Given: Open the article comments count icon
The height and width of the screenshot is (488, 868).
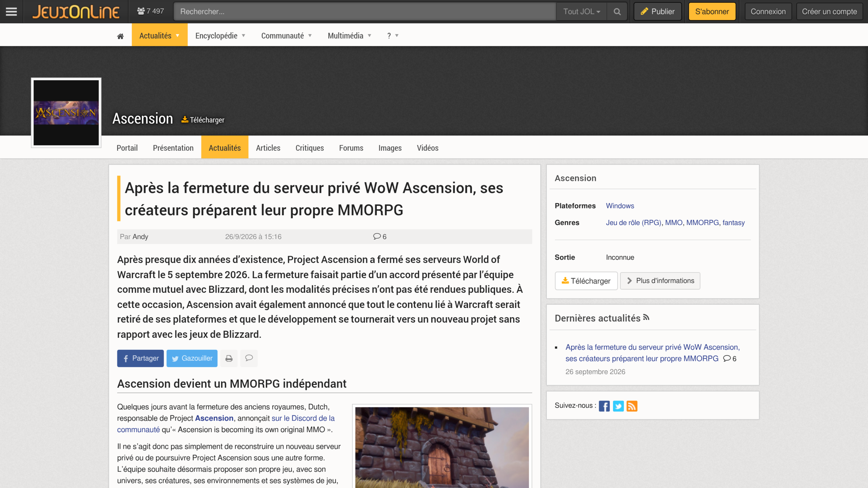Looking at the screenshot, I should [380, 237].
